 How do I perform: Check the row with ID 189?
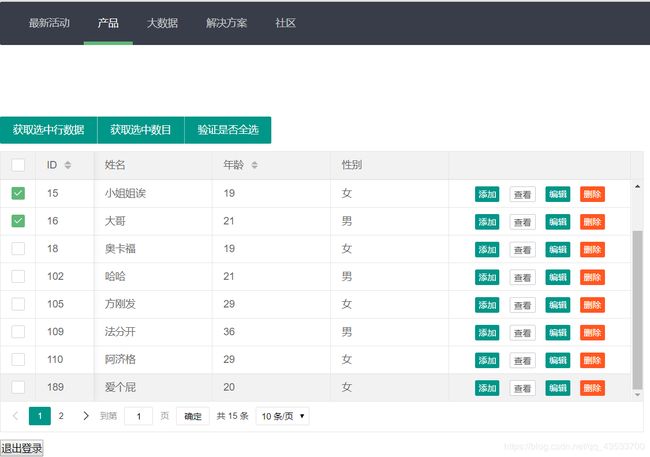click(x=18, y=387)
